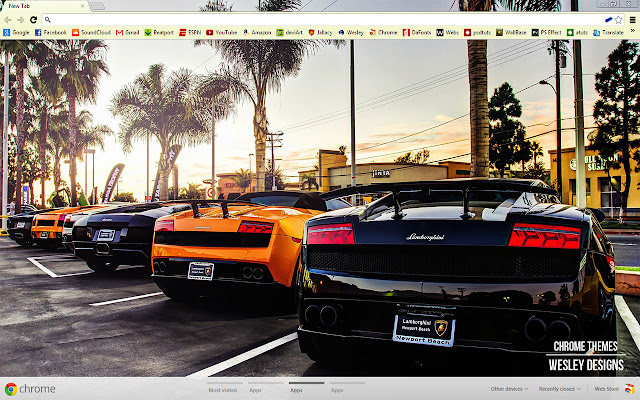This screenshot has width=640, height=400.
Task: Select the New Tab browser tab
Action: click(x=45, y=6)
